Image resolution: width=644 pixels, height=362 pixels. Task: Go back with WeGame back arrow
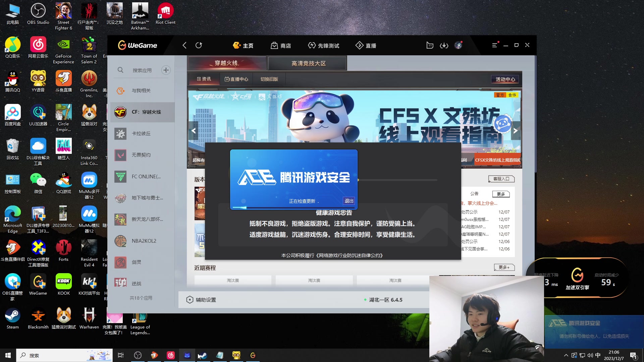[x=184, y=45]
